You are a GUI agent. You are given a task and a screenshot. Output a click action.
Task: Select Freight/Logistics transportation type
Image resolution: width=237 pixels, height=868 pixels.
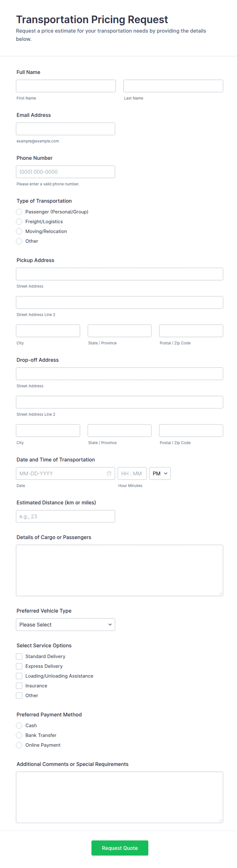pos(19,221)
